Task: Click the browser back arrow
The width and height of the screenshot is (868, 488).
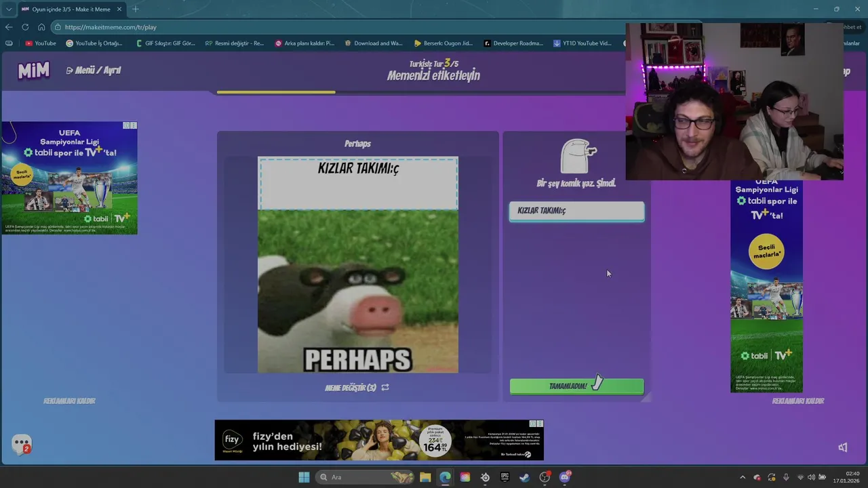Action: point(9,27)
